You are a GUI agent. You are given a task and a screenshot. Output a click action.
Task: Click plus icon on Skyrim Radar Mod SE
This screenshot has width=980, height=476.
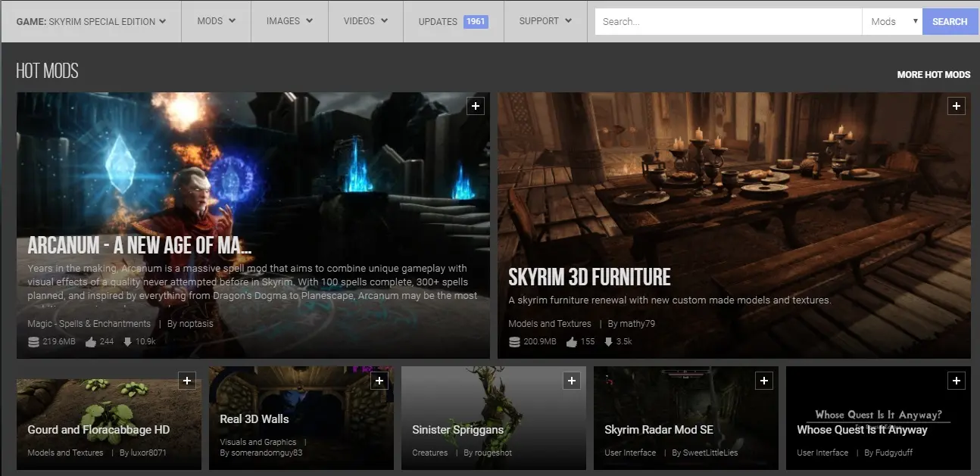[764, 381]
